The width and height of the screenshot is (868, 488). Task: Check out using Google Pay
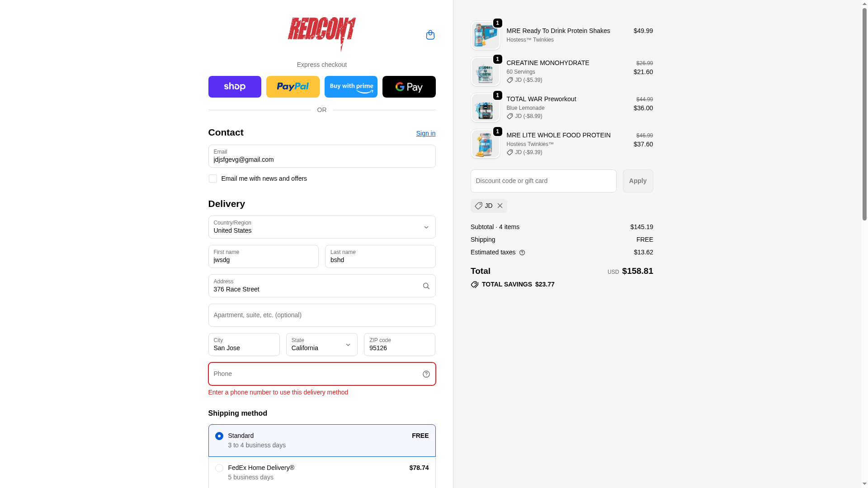tap(409, 87)
